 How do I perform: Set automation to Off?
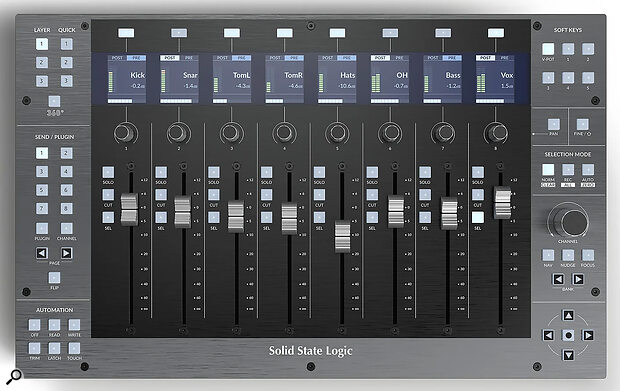coord(34,325)
